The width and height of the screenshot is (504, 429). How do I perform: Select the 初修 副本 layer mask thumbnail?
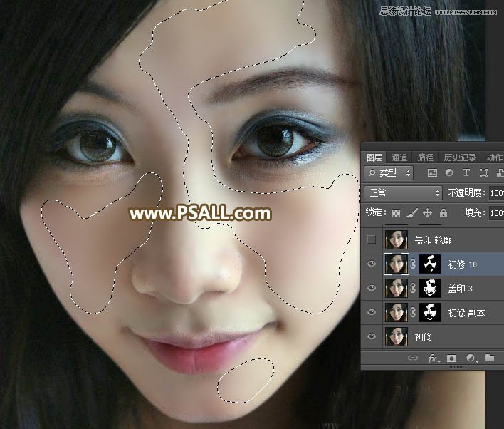pyautogui.click(x=430, y=312)
